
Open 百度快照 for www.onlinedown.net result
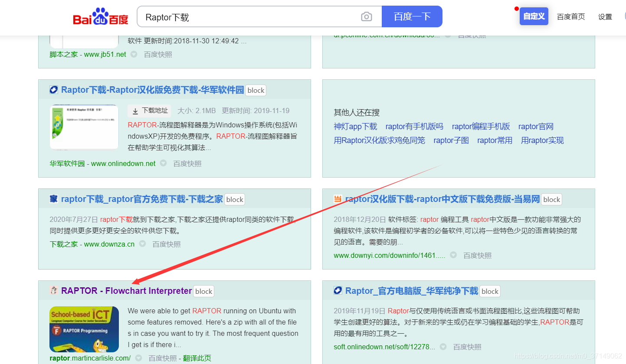[x=187, y=163]
